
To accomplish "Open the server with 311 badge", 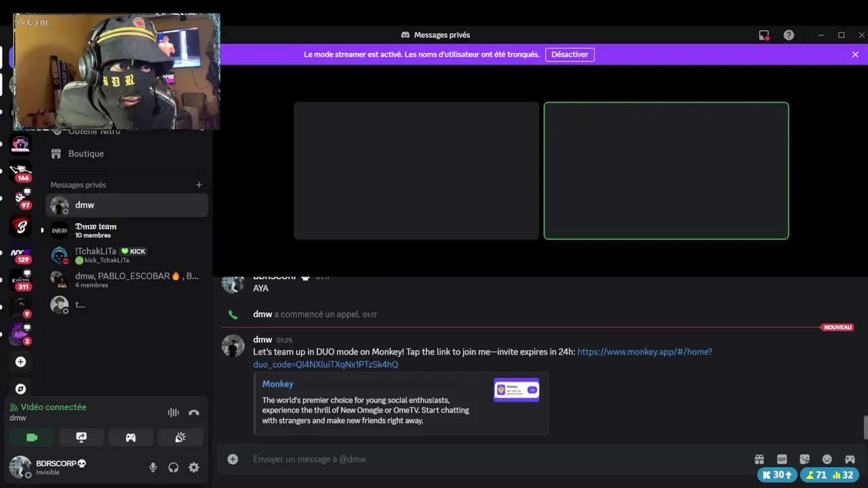I will coord(20,281).
